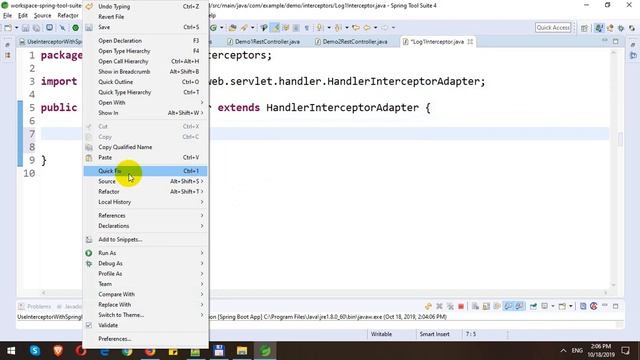
Task: Click the Pin Console icon
Action: click(533, 306)
